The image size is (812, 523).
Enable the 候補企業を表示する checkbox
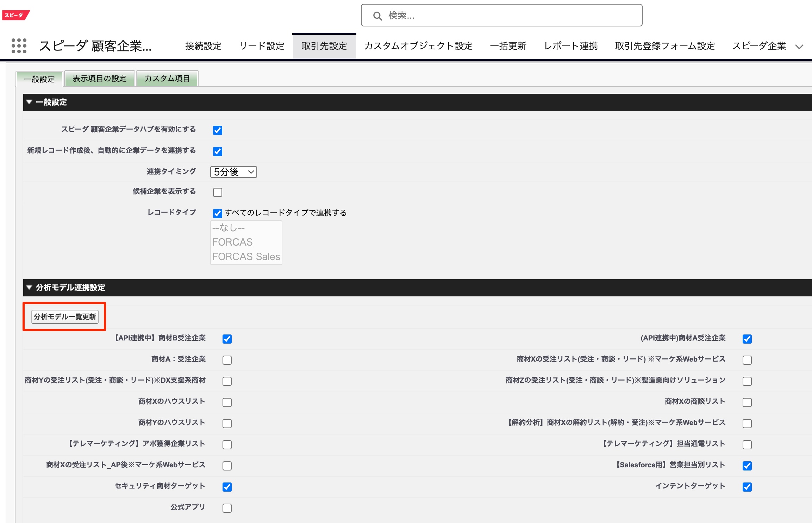coord(218,192)
